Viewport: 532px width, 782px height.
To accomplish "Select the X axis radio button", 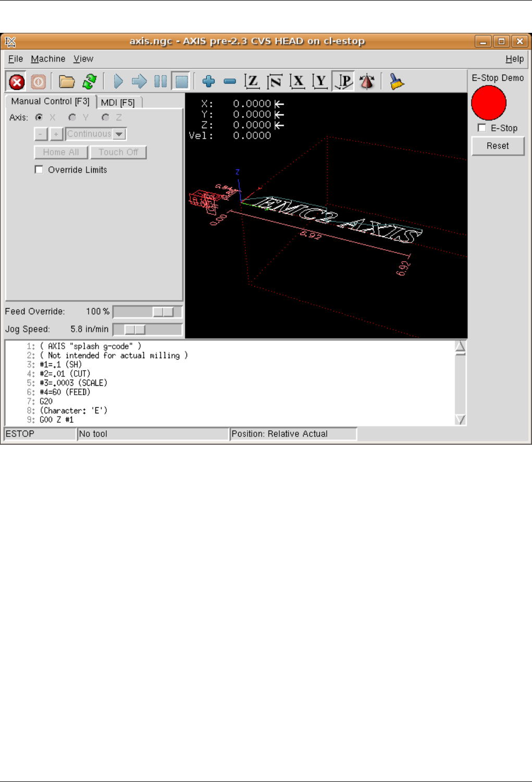I will click(x=39, y=117).
